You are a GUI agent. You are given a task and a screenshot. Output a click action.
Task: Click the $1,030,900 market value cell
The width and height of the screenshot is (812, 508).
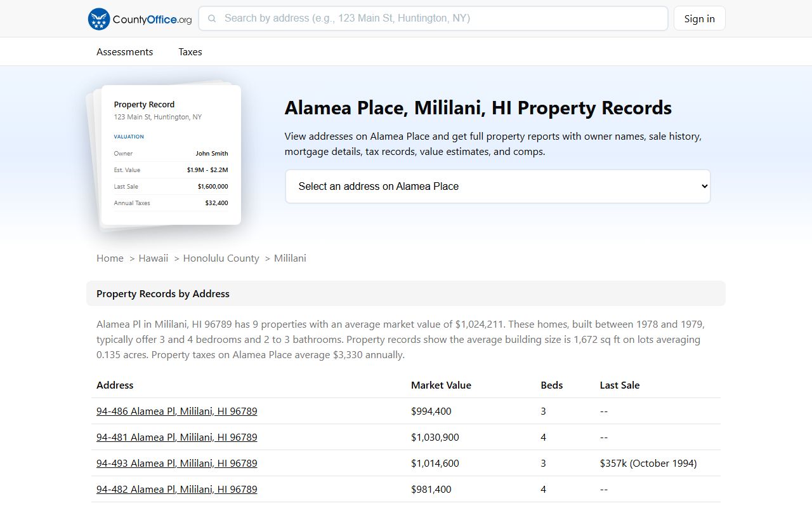point(435,438)
